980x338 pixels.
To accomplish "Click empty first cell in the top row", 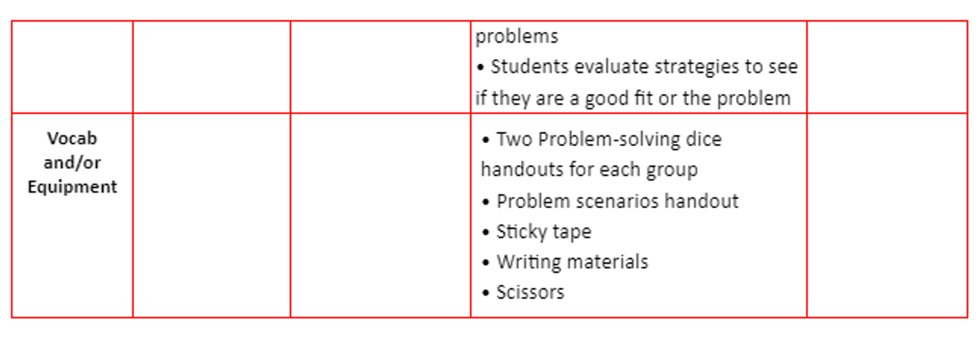I will [x=72, y=67].
